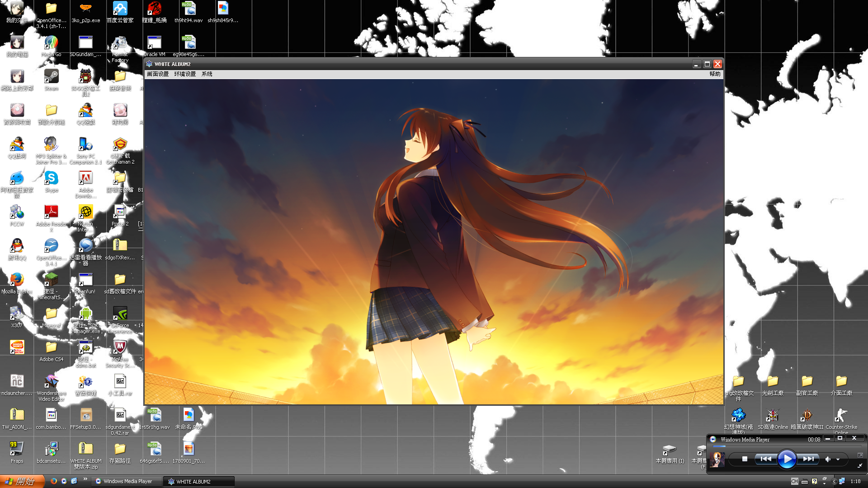
Task: Launch Oracle VM VirtualBox
Action: [x=154, y=43]
